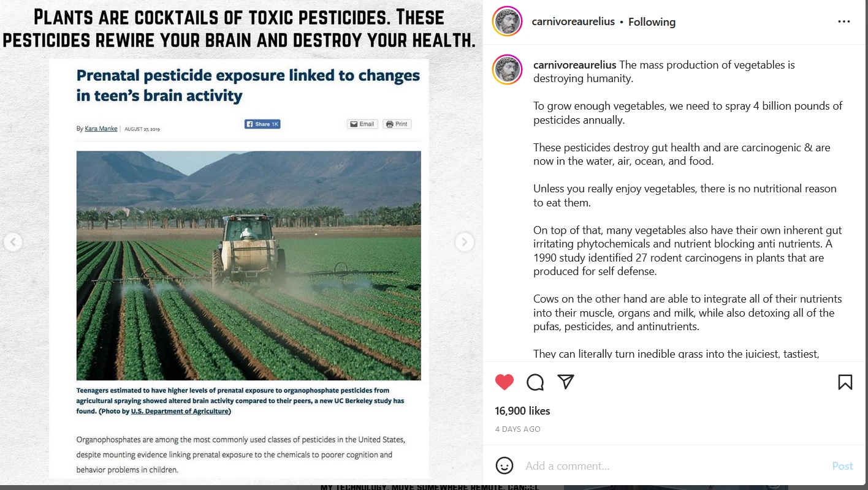Screen dimensions: 868x490
Task: Open carnivoreaurelius profile picture in header
Action: coord(507,22)
